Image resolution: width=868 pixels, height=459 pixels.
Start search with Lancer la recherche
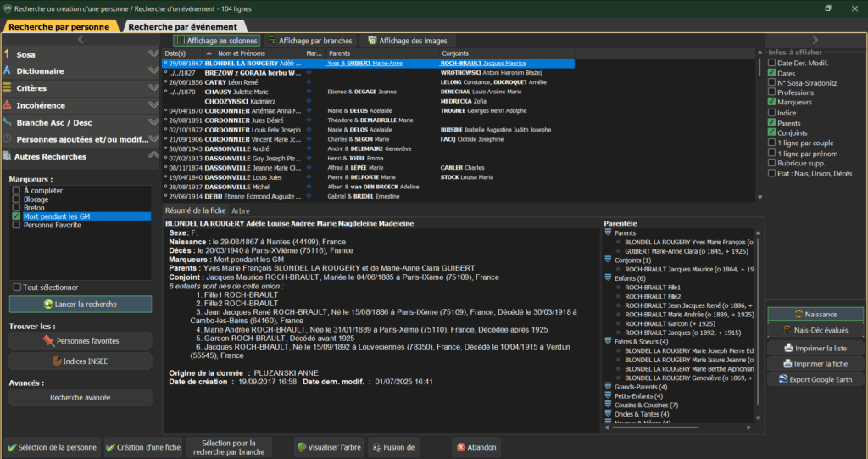[81, 304]
